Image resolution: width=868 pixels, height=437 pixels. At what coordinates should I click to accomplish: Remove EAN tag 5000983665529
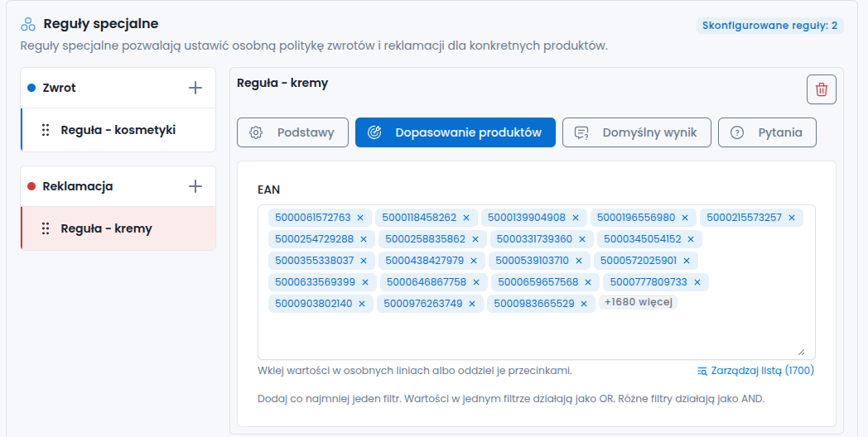584,304
